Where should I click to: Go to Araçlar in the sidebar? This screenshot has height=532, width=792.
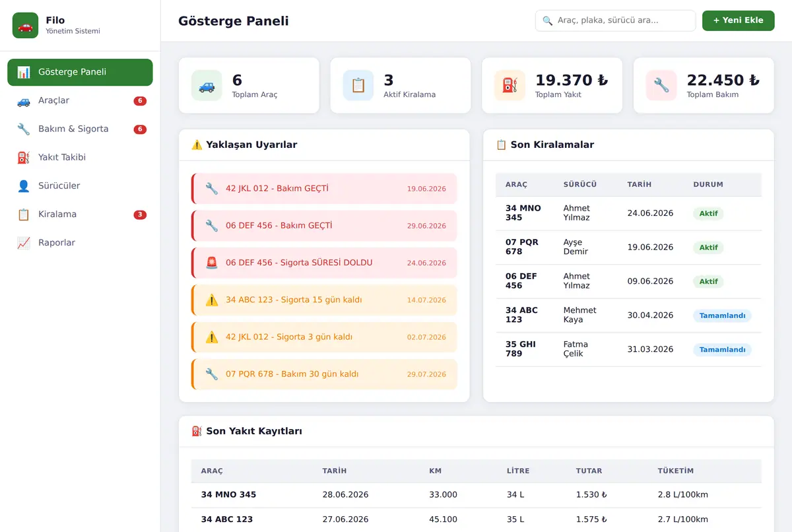coord(80,100)
